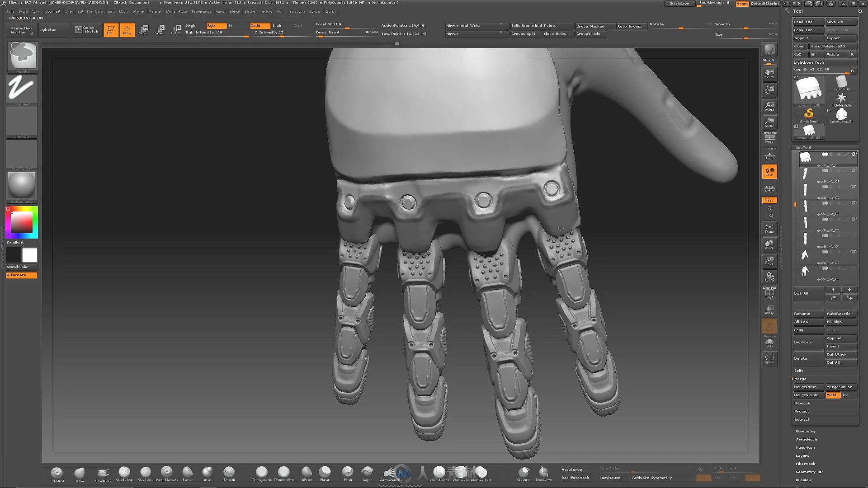Screen dimensions: 868x488
Task: Open the Transform menu
Action: [x=296, y=11]
